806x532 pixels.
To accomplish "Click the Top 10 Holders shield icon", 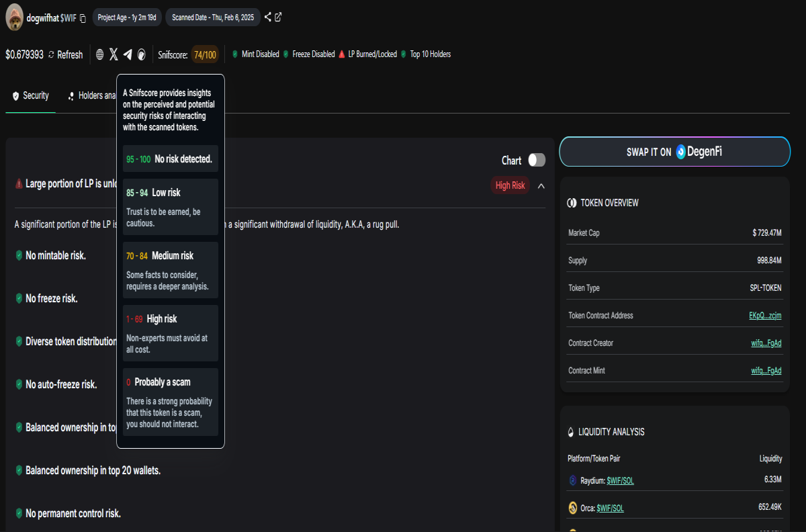I will click(x=404, y=54).
